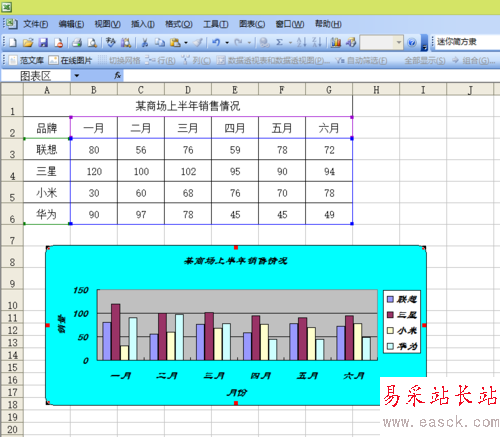
Task: Expand the Paste options dropdown arrow
Action: coord(186,43)
